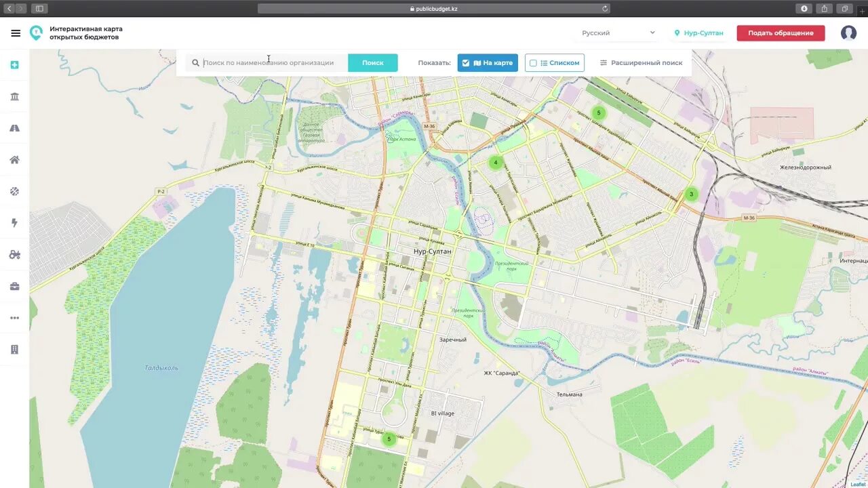Viewport: 868px width, 488px height.
Task: Click browser forward arrow
Action: (x=21, y=8)
